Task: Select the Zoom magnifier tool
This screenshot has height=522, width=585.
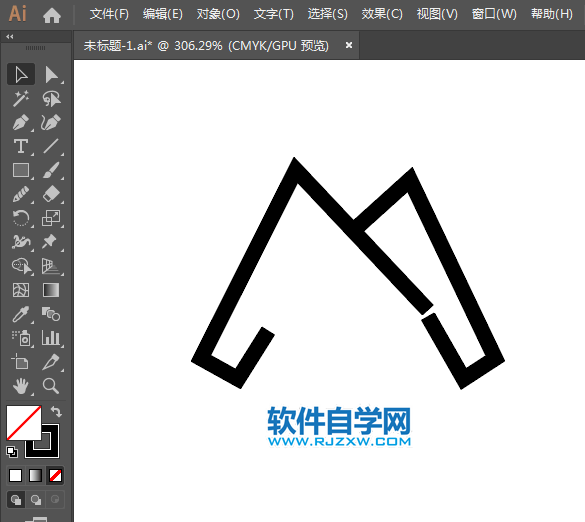Action: pos(51,386)
